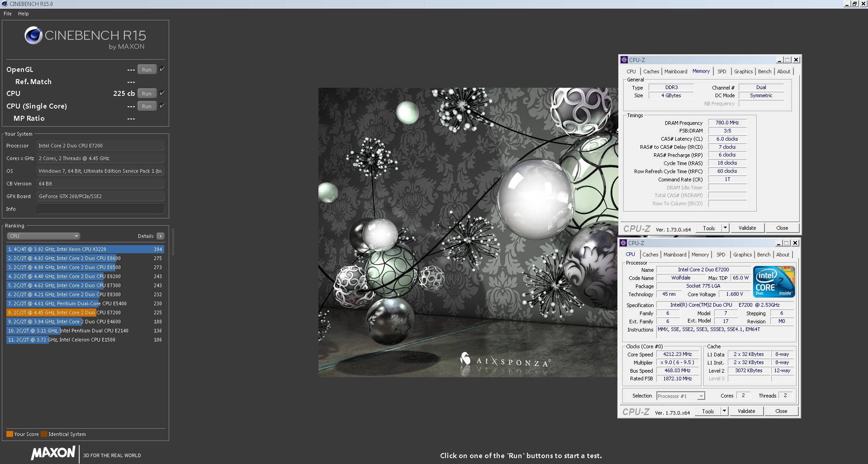
Task: Click the Info input field
Action: click(x=100, y=209)
